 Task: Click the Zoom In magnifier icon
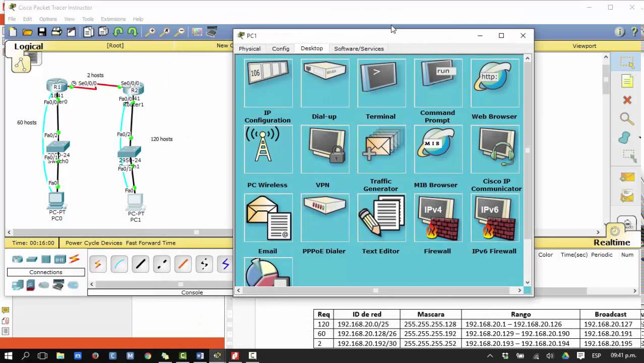pos(150,32)
